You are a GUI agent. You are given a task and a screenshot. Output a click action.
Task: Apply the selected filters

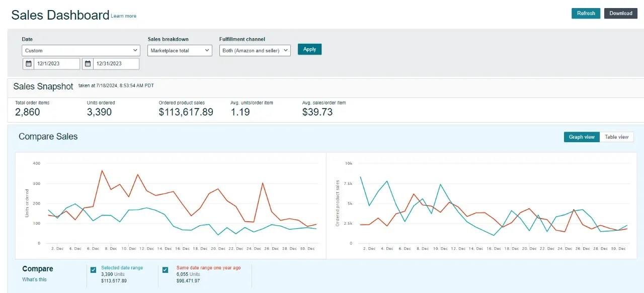(309, 49)
